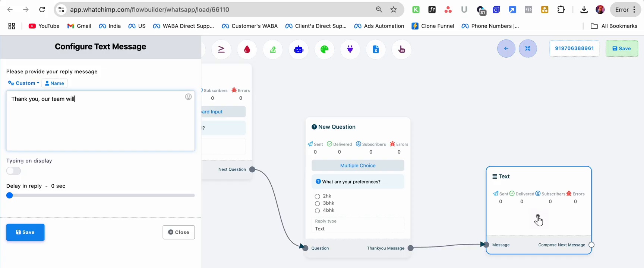Screen dimensions: 644x268
Task: Click the red droplet icon in flow toolbar
Action: [x=247, y=50]
